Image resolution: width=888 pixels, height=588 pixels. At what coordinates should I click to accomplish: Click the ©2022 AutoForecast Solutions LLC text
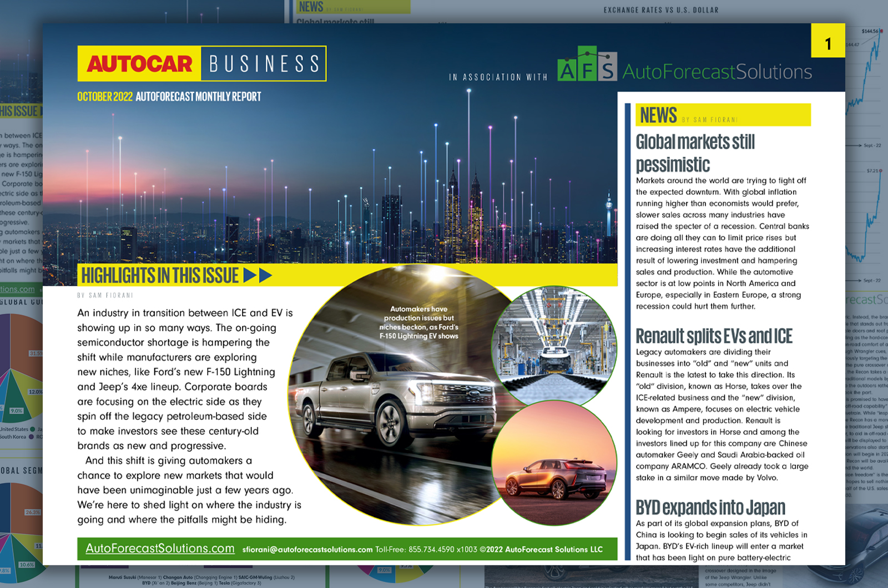point(541,550)
